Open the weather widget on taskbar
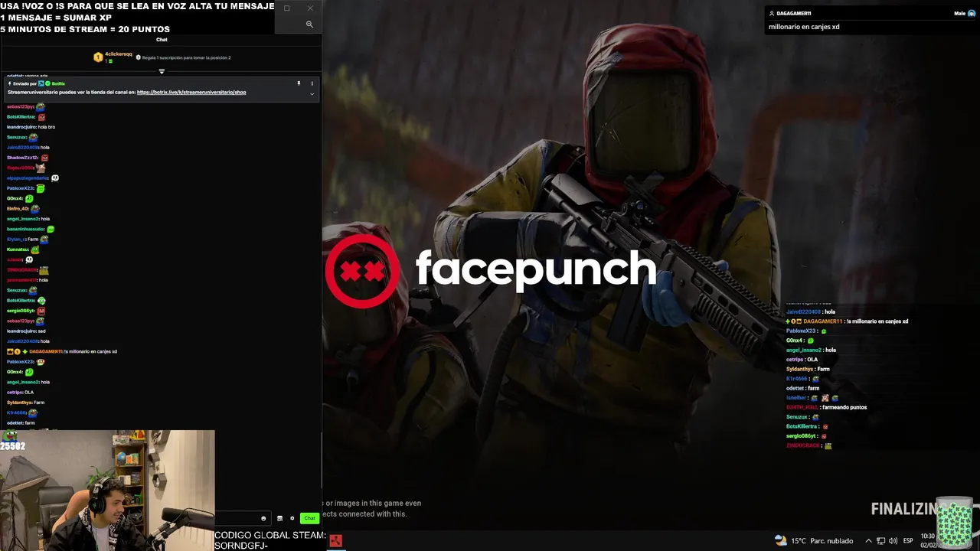The width and height of the screenshot is (980, 551). point(812,540)
